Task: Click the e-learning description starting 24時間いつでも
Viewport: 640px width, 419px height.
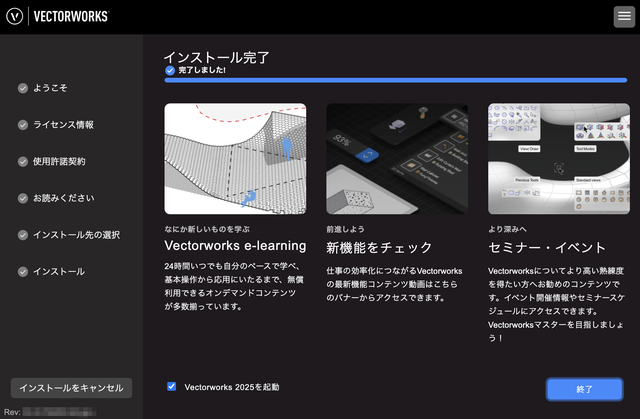Action: click(x=234, y=286)
